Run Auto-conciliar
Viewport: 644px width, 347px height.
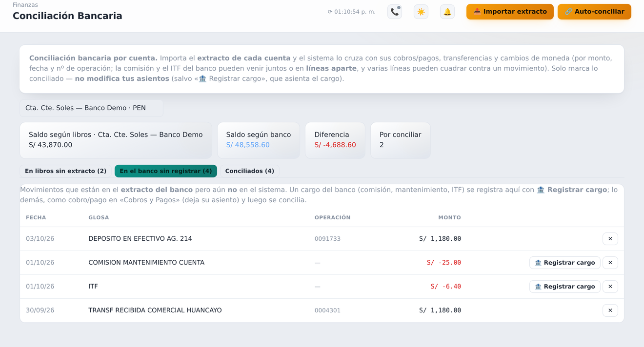[594, 12]
